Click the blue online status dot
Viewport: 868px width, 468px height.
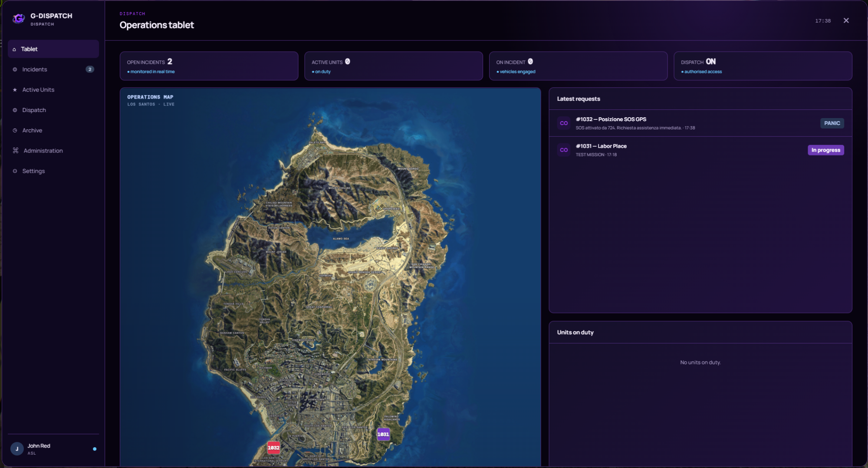click(x=95, y=449)
